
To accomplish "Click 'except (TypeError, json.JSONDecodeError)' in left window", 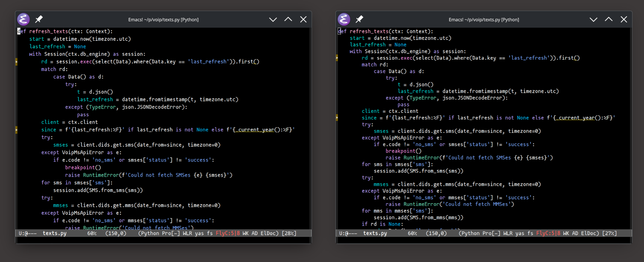I will pyautogui.click(x=126, y=107).
